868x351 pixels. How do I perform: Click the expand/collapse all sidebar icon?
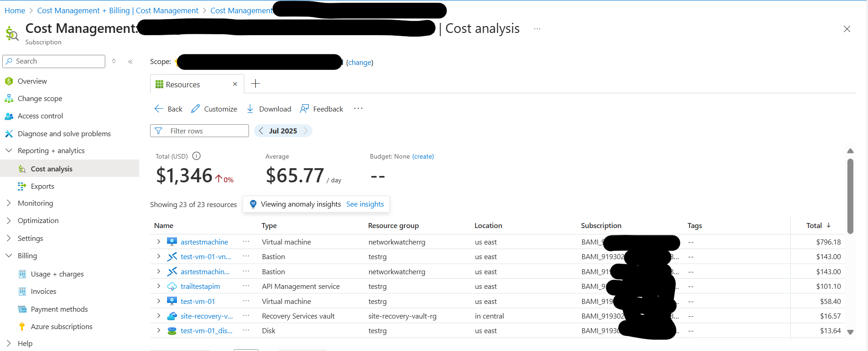tap(114, 61)
